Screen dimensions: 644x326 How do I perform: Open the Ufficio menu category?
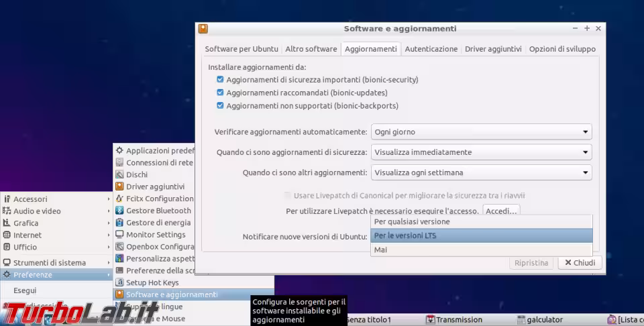coord(56,247)
